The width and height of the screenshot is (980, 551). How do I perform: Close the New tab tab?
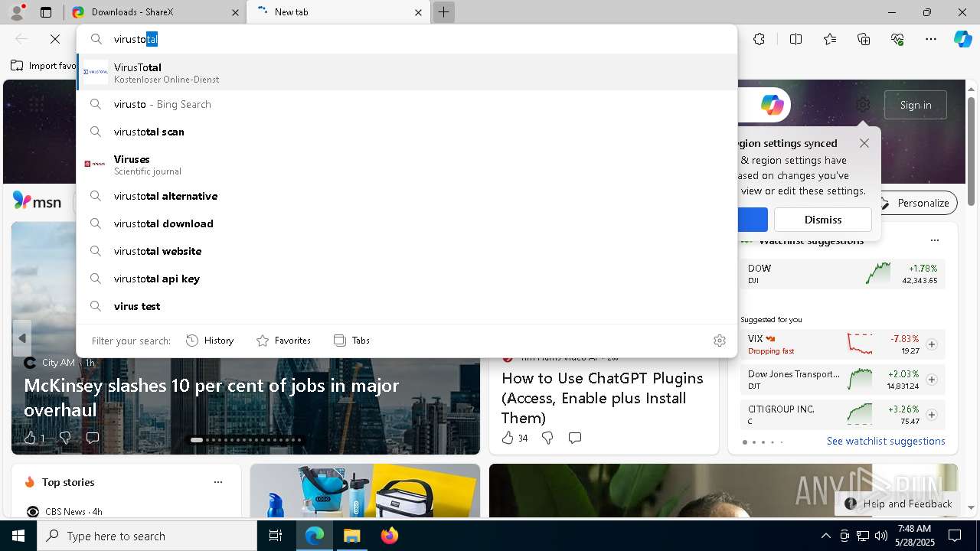(418, 12)
